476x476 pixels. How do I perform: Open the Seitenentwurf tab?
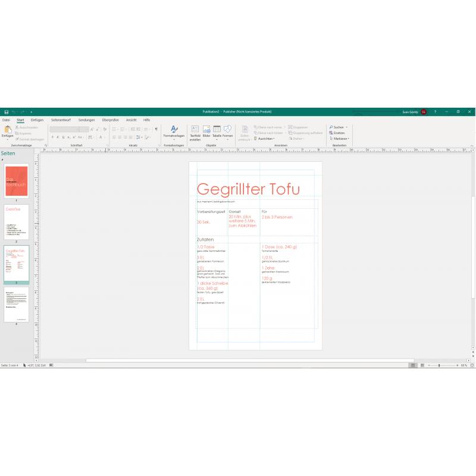tap(61, 120)
